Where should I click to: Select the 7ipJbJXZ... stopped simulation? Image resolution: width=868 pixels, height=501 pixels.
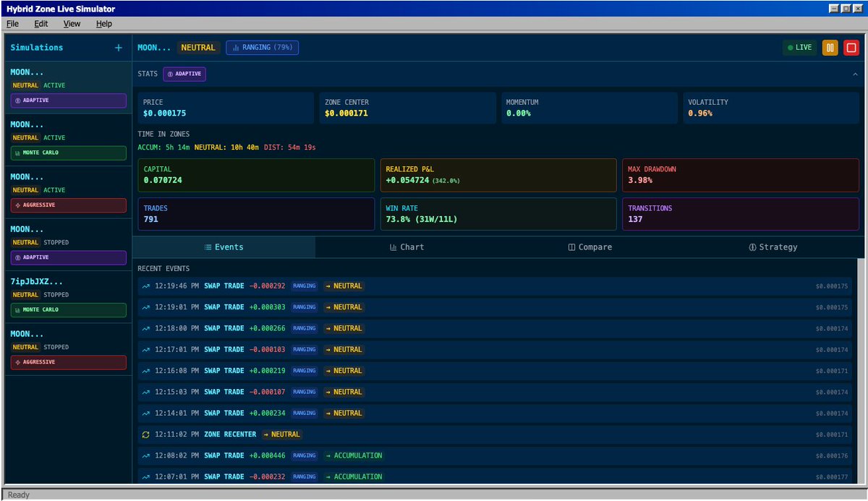tap(69, 297)
